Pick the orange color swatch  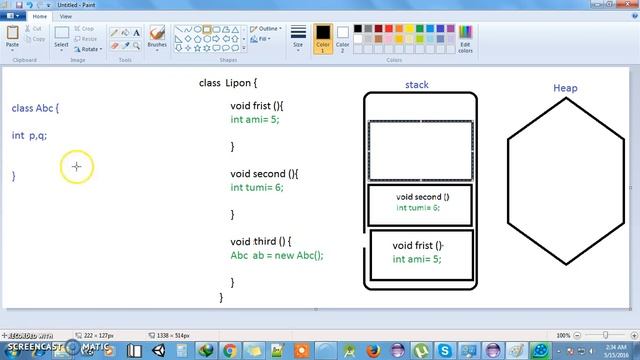coord(399,28)
